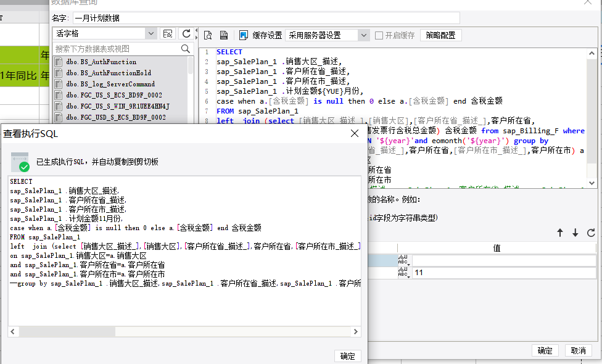Click 取消 in the database query dialog
The image size is (602, 364).
[578, 350]
